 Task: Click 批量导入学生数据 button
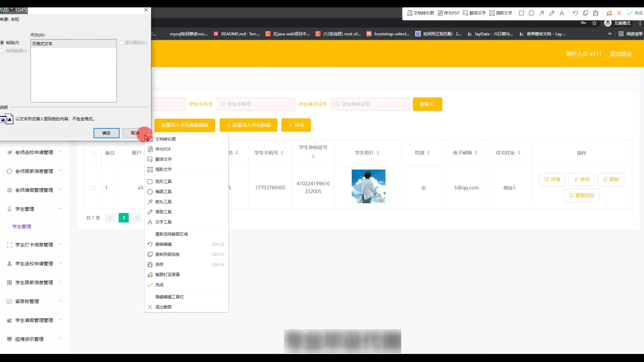(x=248, y=125)
